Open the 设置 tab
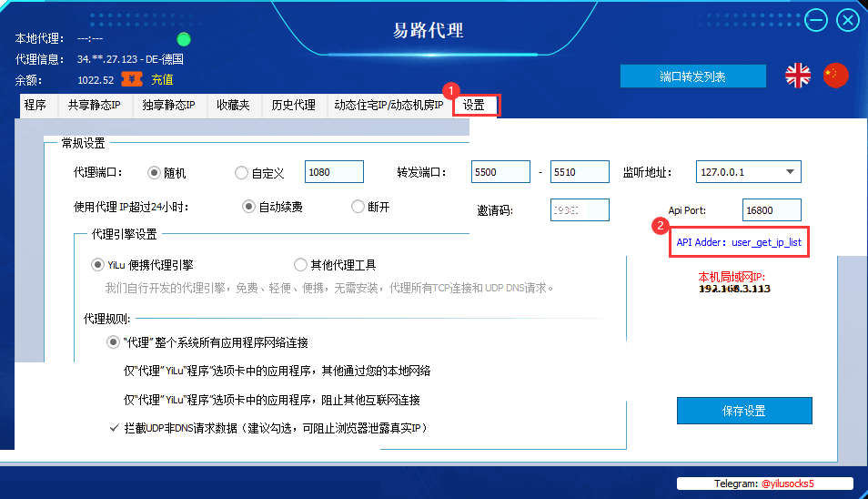 click(474, 106)
